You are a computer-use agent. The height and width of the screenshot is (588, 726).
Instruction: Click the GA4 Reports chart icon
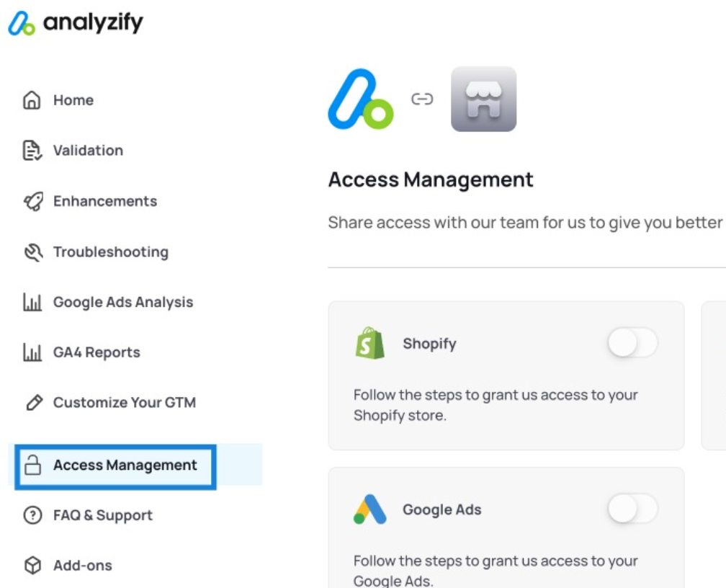32,352
